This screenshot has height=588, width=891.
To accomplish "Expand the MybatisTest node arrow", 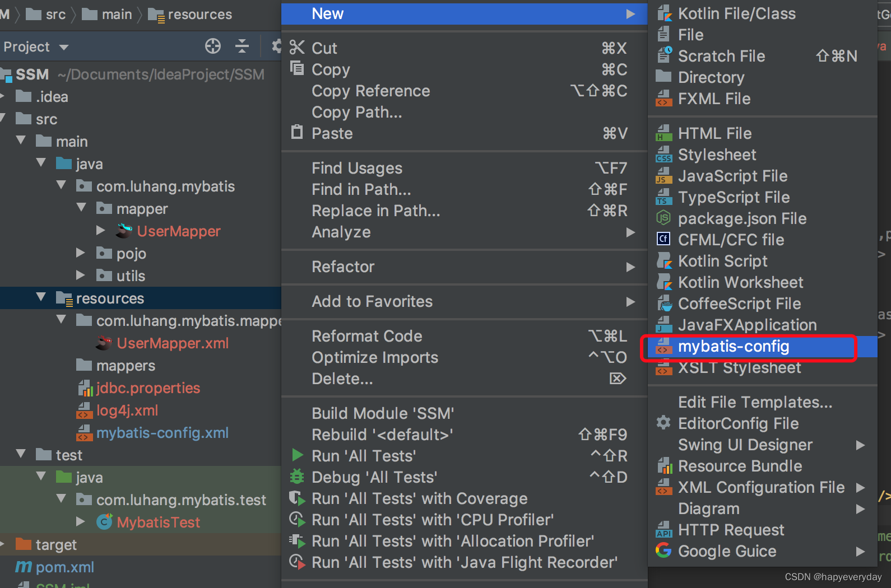I will click(x=81, y=521).
